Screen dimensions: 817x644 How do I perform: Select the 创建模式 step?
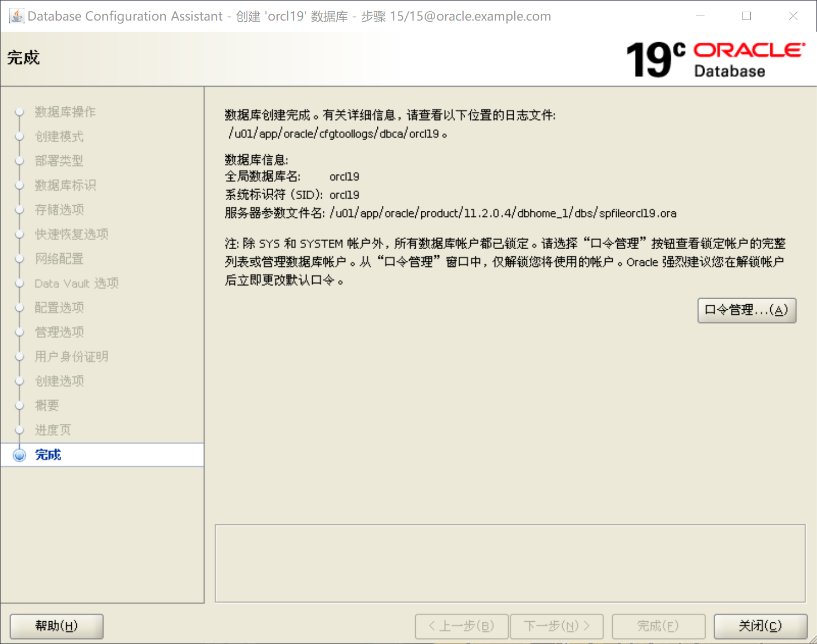point(59,136)
